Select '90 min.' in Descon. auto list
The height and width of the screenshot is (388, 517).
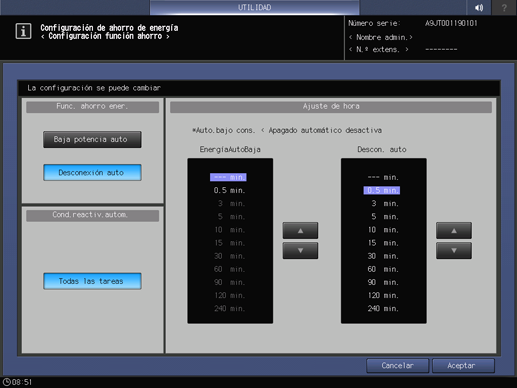click(383, 282)
